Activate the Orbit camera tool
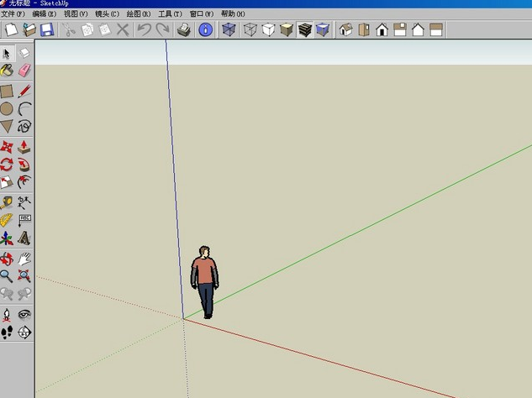 coord(8,258)
